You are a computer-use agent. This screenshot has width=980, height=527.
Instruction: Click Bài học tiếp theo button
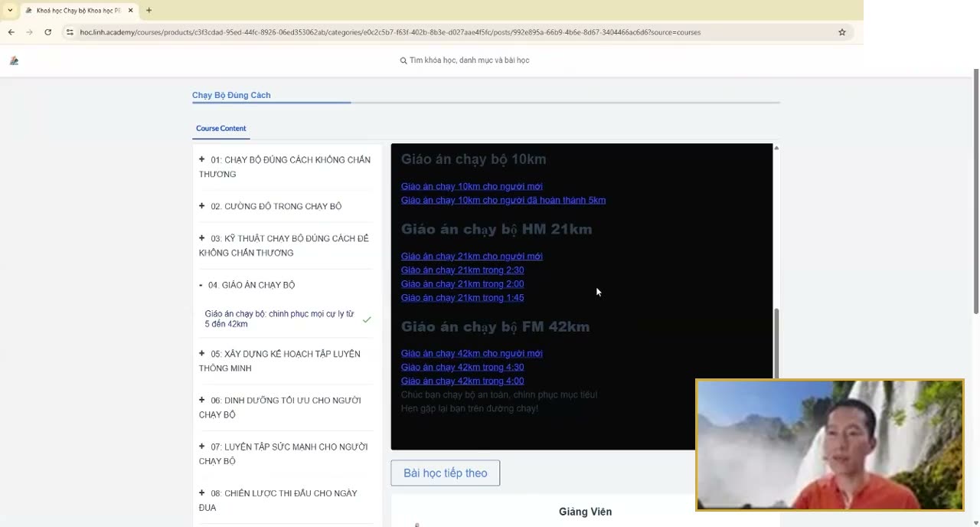(446, 473)
